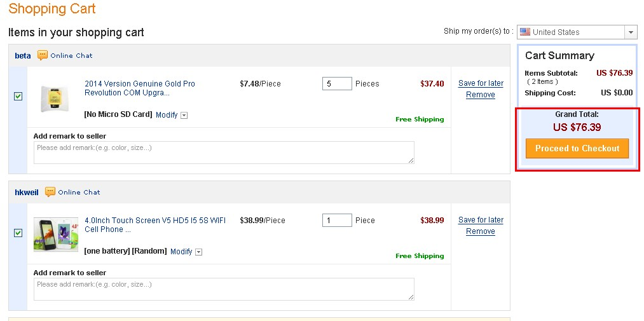This screenshot has width=644, height=321.
Task: Expand the ship-to country dropdown arrow
Action: pos(631,32)
